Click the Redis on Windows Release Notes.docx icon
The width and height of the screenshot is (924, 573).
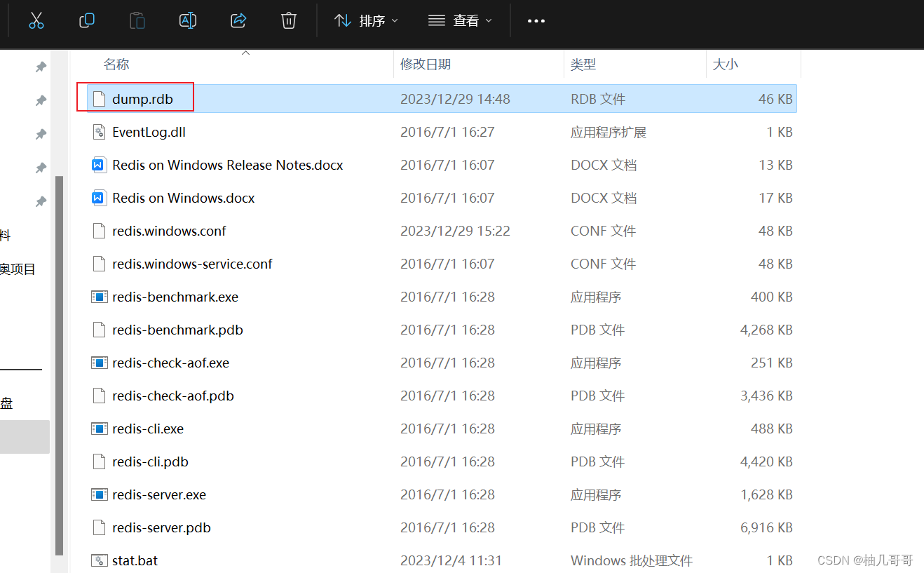click(99, 165)
